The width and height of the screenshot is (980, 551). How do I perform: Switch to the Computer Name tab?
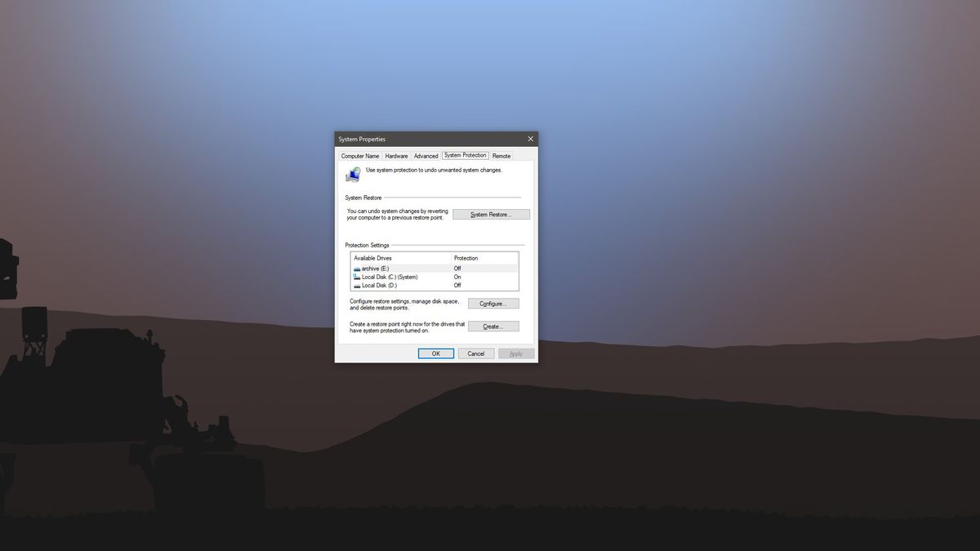[x=359, y=156]
